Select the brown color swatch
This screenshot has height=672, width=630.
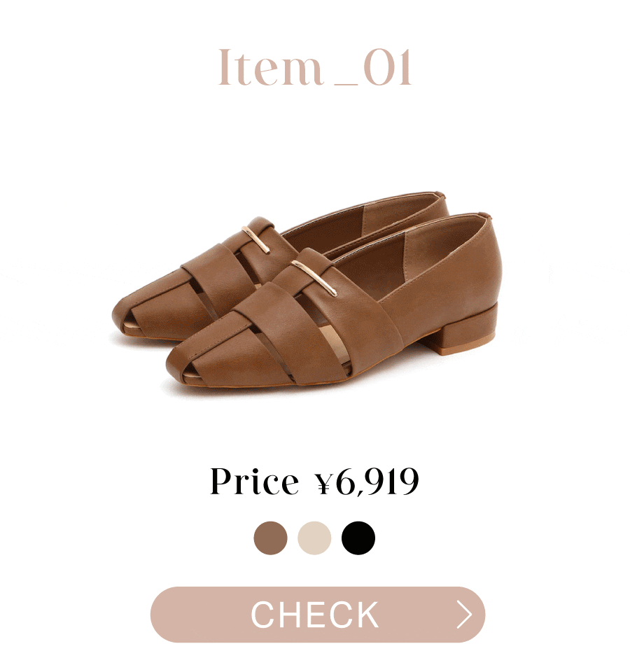point(270,538)
